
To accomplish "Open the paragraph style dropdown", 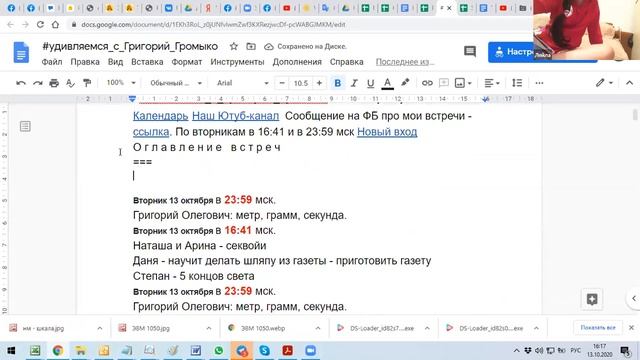I will click(x=176, y=83).
